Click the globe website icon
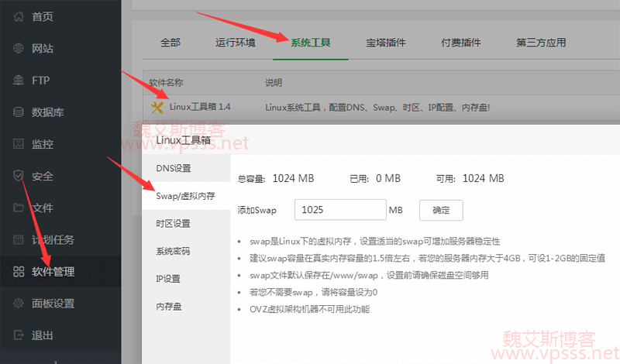The height and width of the screenshot is (364, 620). pos(19,48)
